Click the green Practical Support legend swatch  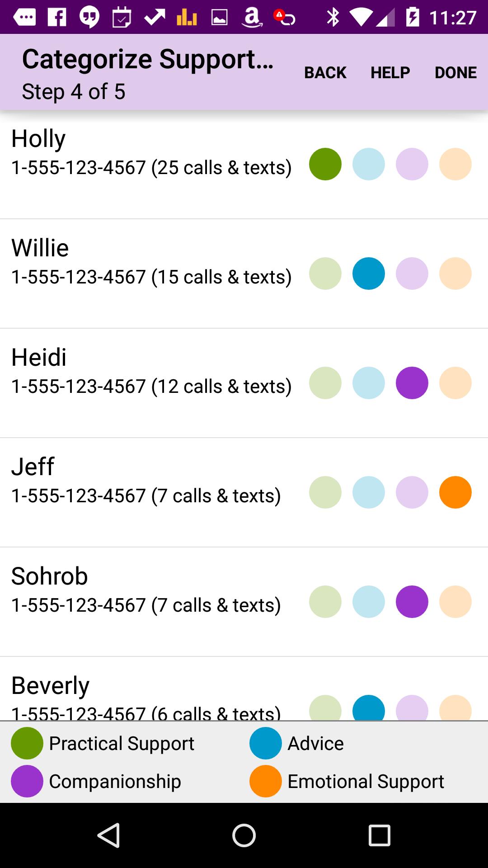click(27, 743)
